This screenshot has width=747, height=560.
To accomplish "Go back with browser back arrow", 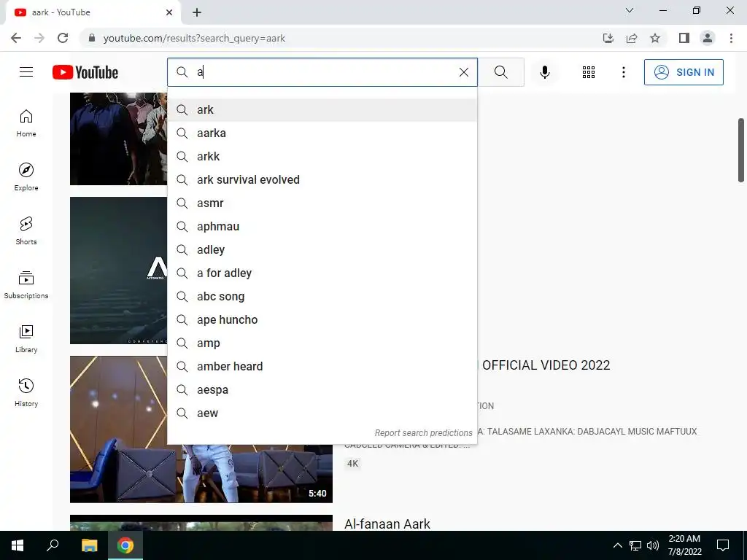I will tap(16, 38).
